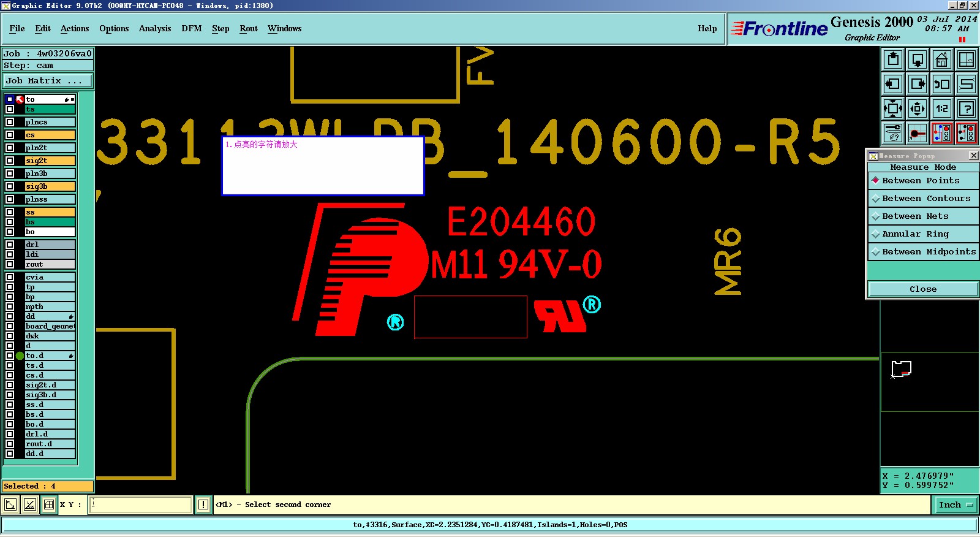
Task: Click the angle snap icon at bottom
Action: [x=29, y=505]
